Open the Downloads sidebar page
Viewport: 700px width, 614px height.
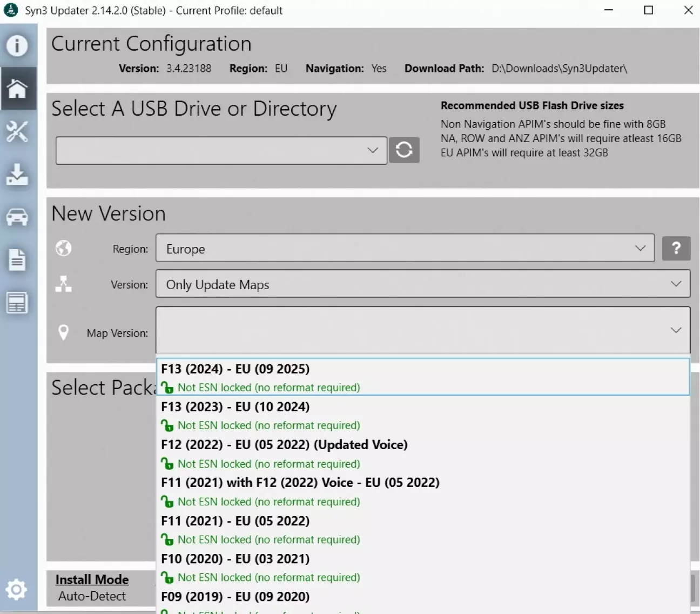coord(17,175)
